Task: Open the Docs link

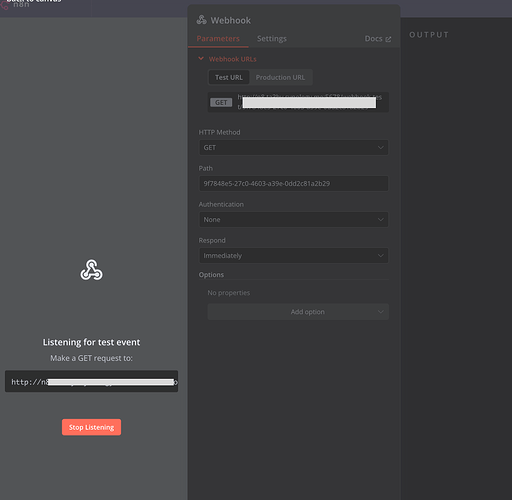Action: click(373, 39)
